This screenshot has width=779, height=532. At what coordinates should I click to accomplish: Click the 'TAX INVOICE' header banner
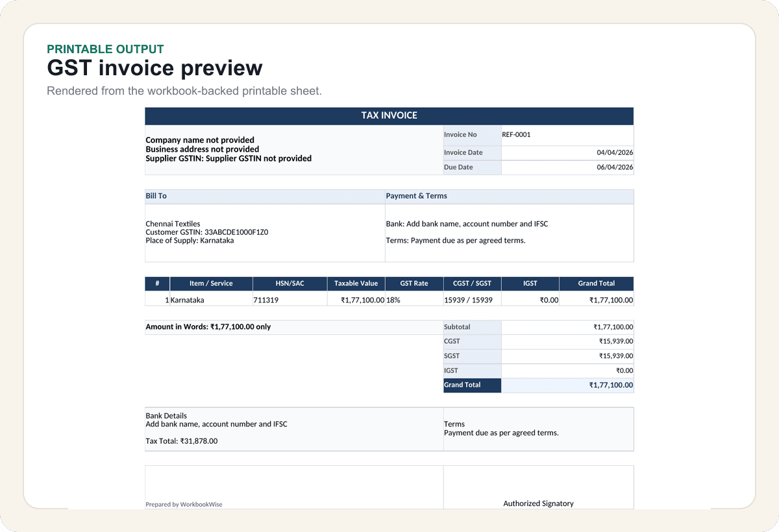(x=389, y=115)
